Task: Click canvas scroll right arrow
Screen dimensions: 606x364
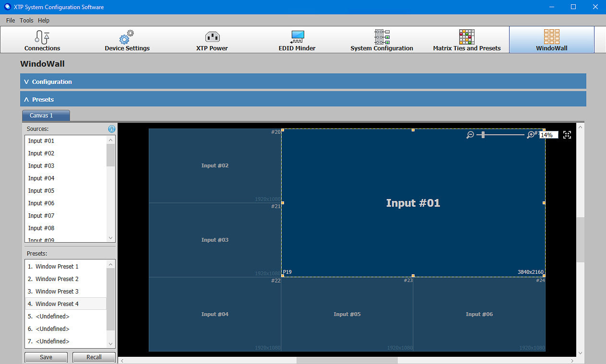Action: point(572,360)
